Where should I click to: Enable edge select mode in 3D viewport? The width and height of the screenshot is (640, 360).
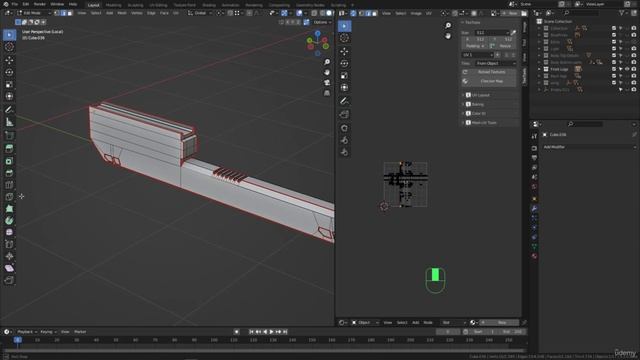pyautogui.click(x=63, y=13)
